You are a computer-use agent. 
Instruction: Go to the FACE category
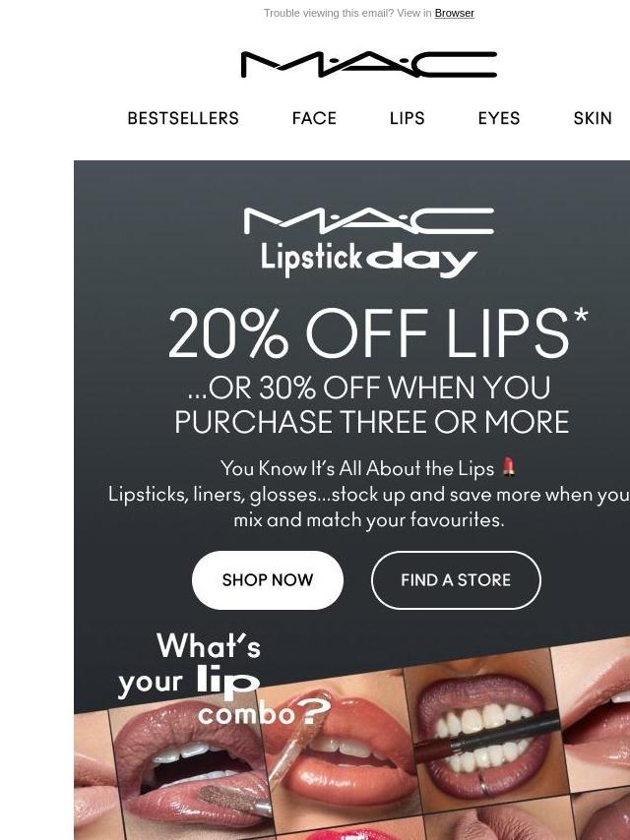click(314, 118)
